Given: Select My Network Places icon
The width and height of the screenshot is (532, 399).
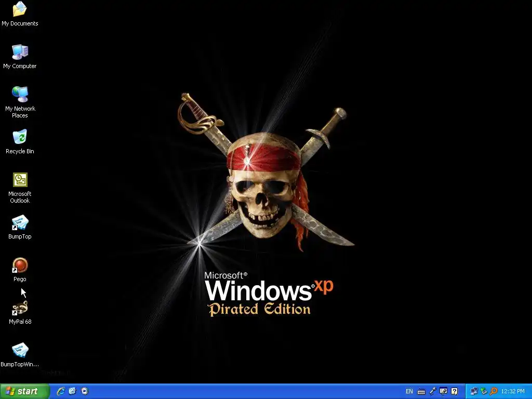Looking at the screenshot, I should [20, 102].
